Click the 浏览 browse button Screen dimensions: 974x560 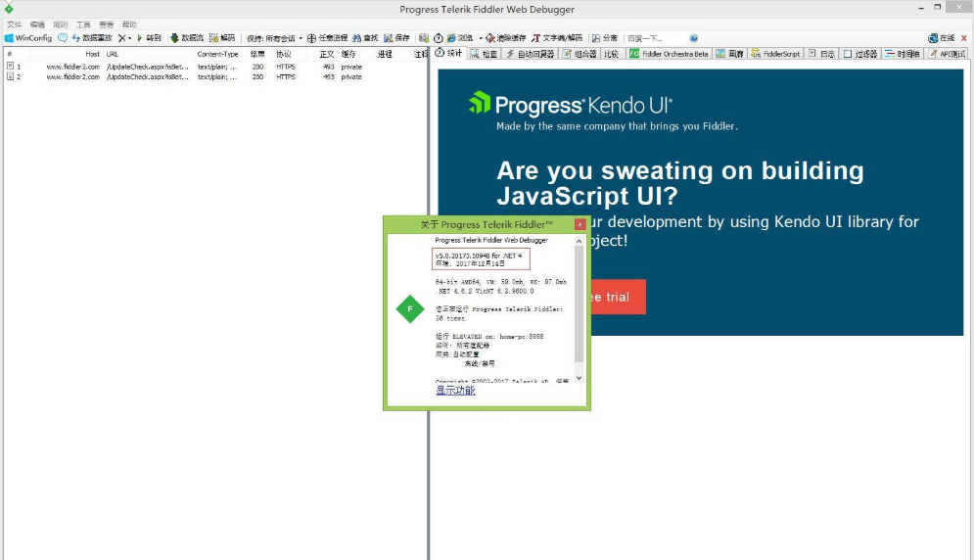click(x=460, y=38)
